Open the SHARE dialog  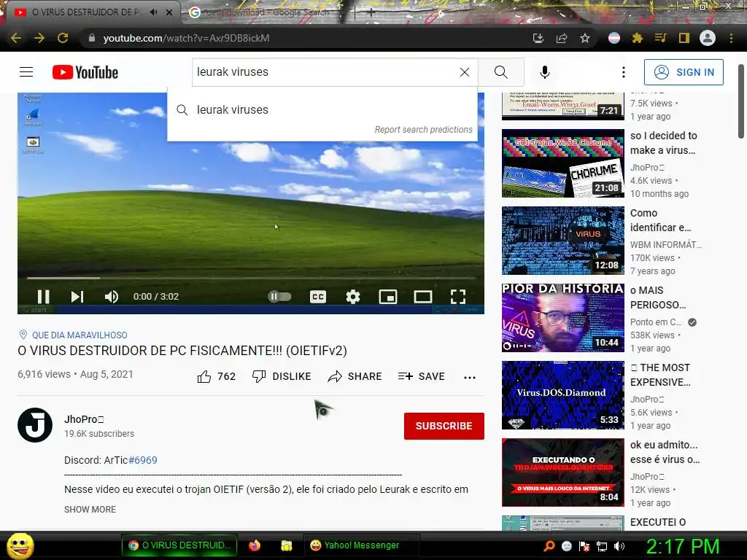(355, 377)
